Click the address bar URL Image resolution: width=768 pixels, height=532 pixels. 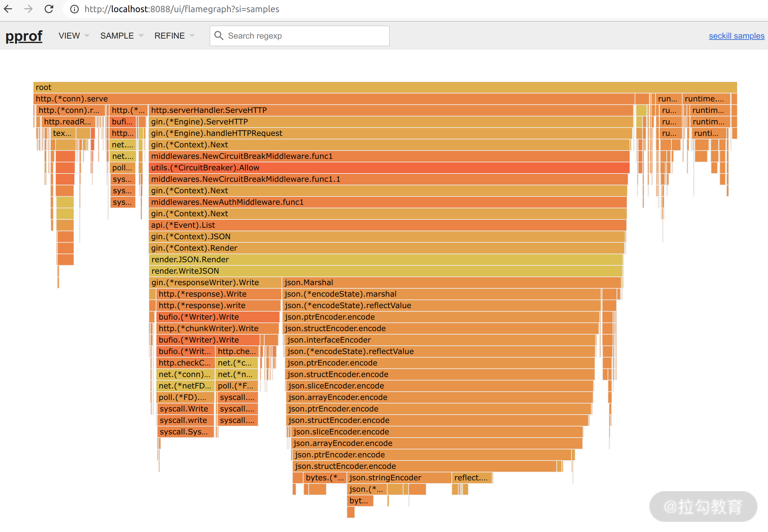182,9
